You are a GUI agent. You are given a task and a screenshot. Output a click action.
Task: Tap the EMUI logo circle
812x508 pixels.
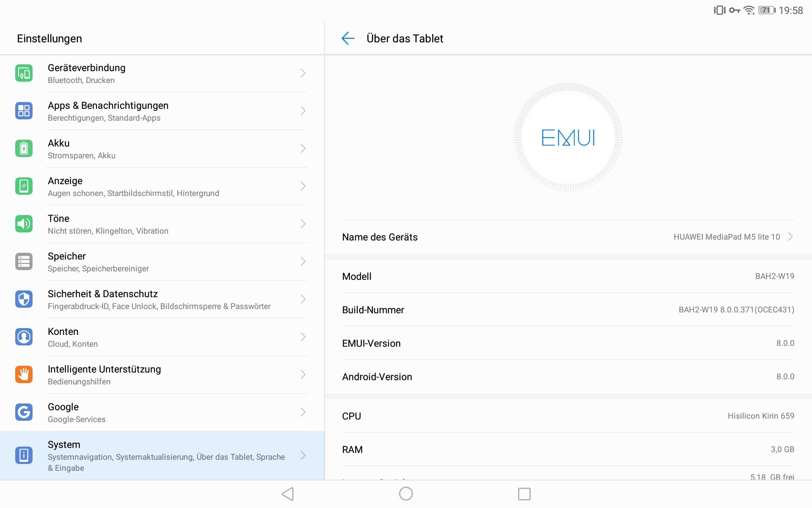(x=568, y=138)
